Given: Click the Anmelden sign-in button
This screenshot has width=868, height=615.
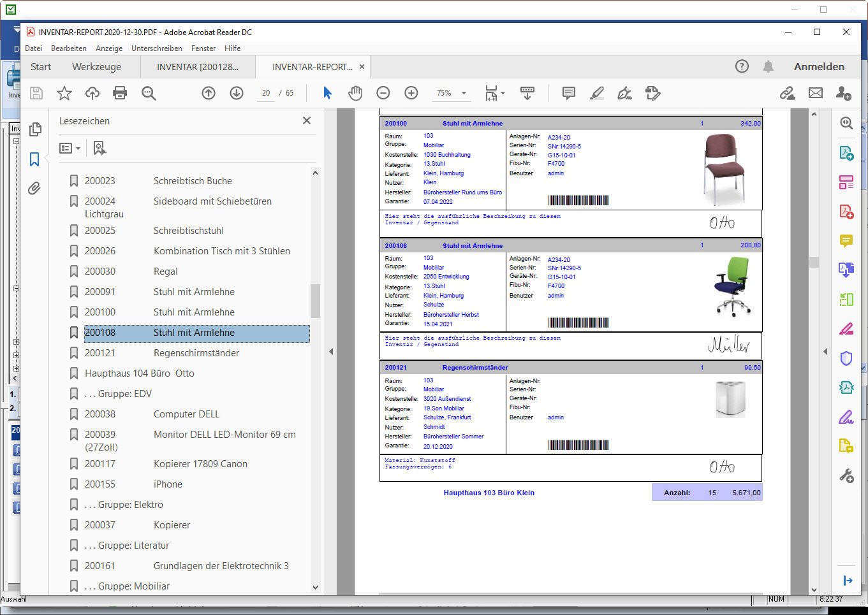Looking at the screenshot, I should 819,67.
